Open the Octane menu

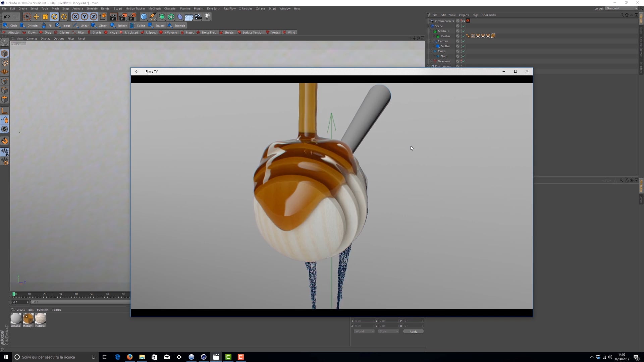tap(261, 8)
